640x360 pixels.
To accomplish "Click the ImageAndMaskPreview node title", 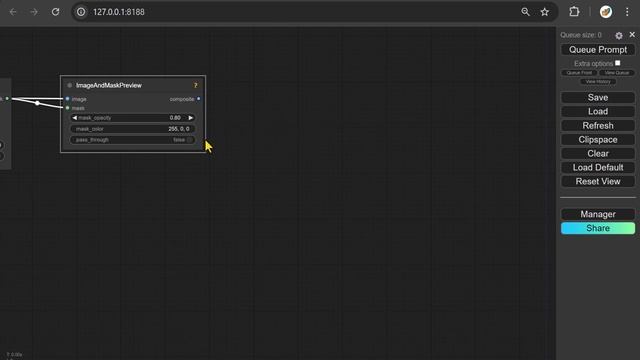I will coord(109,85).
